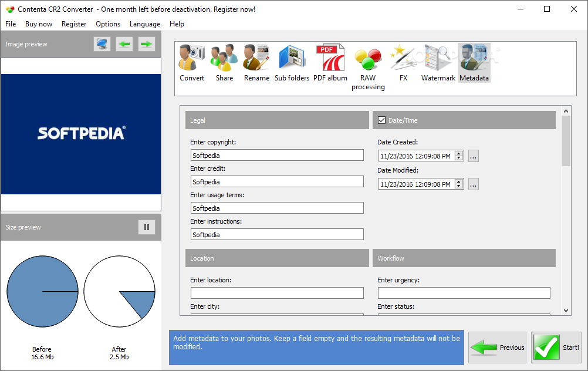
Task: Click the app icon in title bar
Action: (10, 9)
